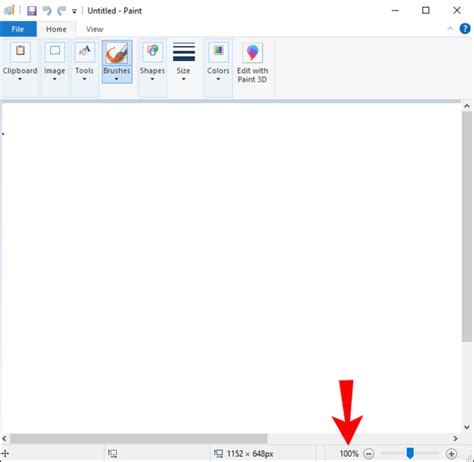
Task: Open the Colors palette icon
Action: (x=218, y=52)
